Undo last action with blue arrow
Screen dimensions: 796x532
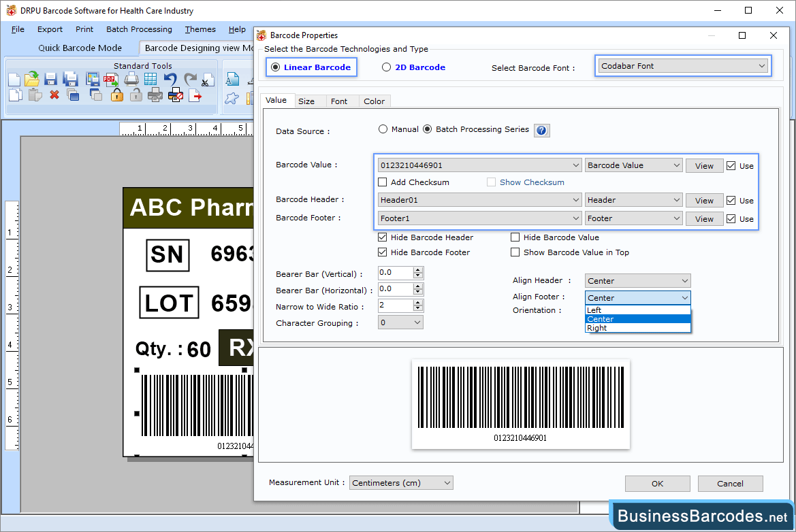click(x=170, y=79)
